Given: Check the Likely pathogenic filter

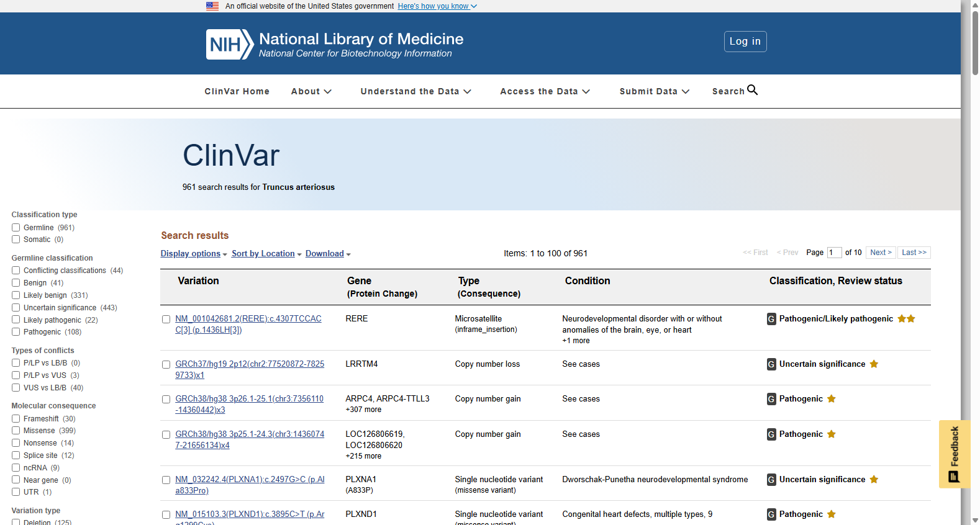Looking at the screenshot, I should point(16,320).
